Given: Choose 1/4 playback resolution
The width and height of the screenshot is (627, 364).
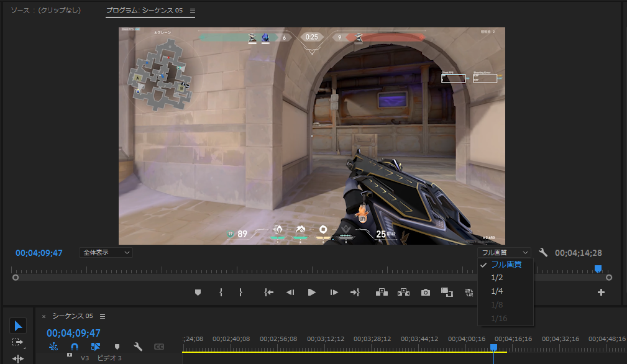Looking at the screenshot, I should (497, 291).
